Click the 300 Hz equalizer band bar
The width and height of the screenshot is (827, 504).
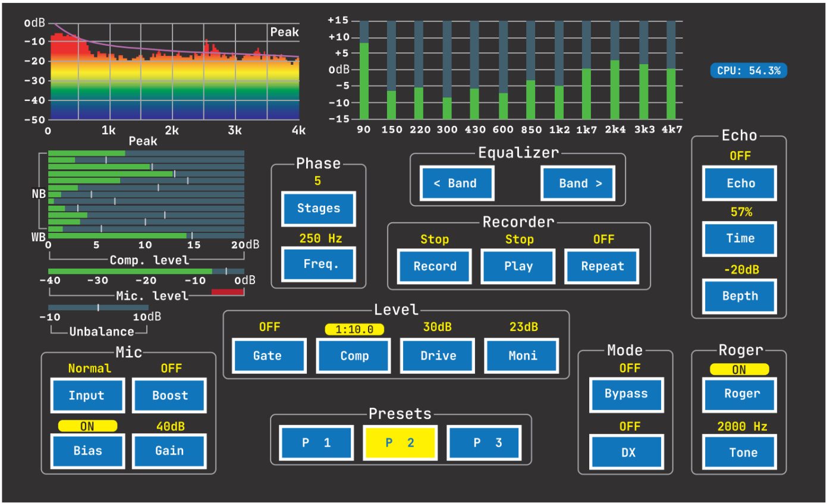pos(448,70)
